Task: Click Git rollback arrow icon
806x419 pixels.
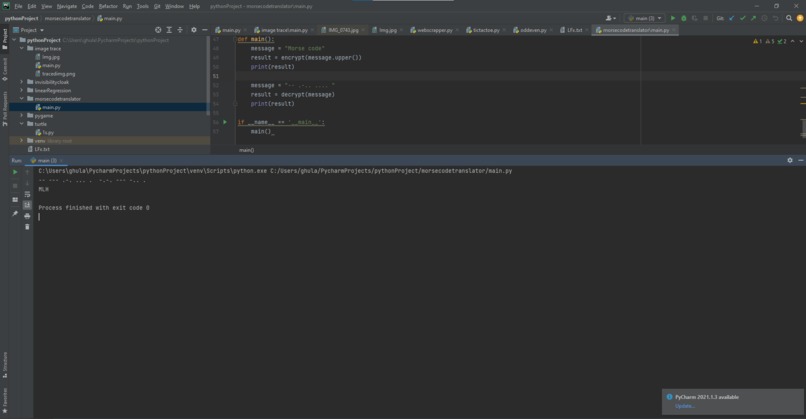Action: click(x=775, y=18)
